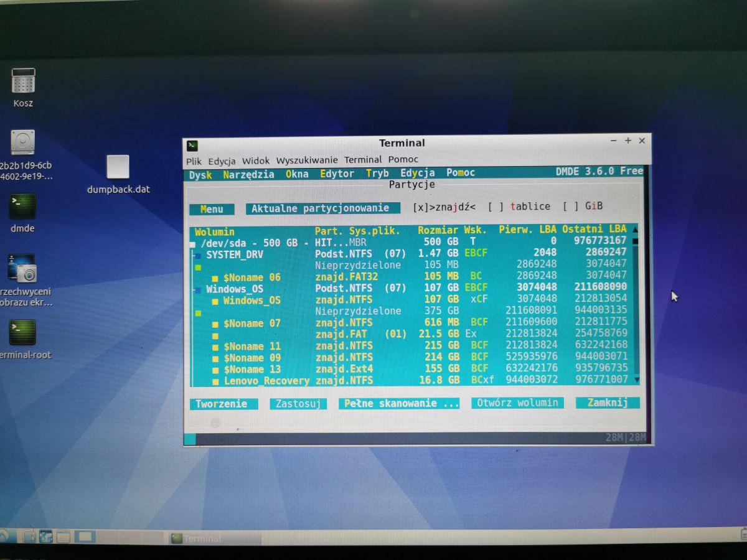Open the DMDE Edytor menu
The image size is (747, 560).
[x=337, y=174]
